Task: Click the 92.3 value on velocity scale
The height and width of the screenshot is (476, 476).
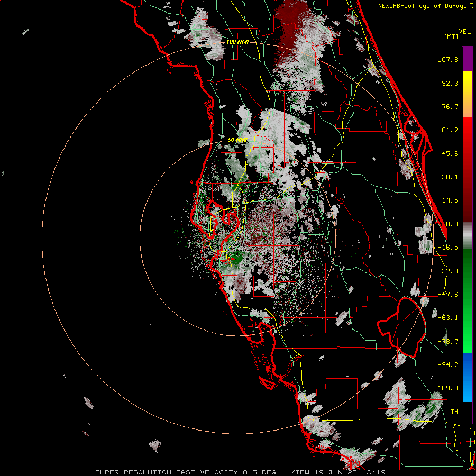Action: tap(450, 83)
